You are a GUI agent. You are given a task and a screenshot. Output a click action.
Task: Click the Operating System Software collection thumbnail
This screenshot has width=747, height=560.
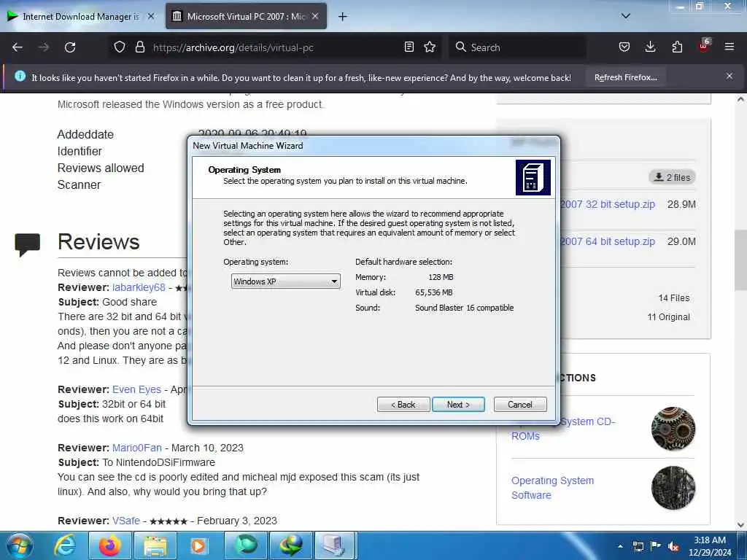673,488
